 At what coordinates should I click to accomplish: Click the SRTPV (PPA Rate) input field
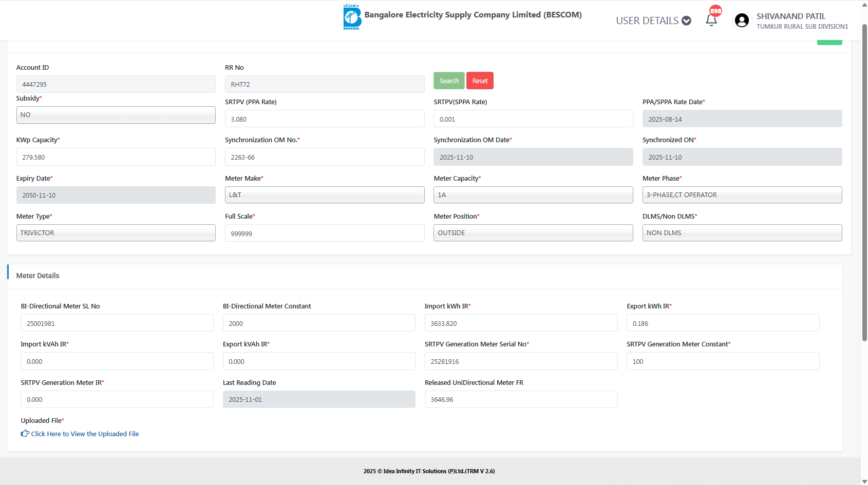pos(324,119)
